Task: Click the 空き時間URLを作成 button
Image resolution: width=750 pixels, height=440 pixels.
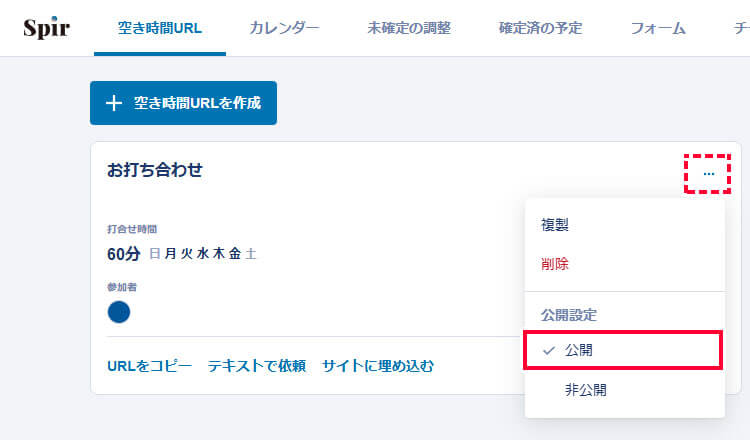Action: 183,103
